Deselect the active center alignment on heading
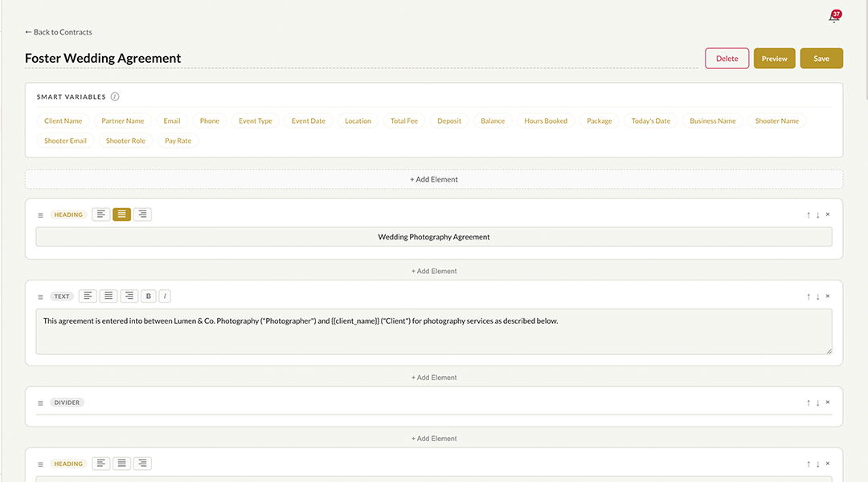The image size is (868, 482). [121, 214]
